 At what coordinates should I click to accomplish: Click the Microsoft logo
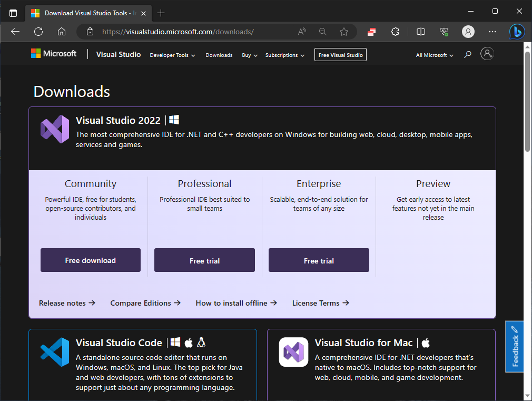[54, 53]
